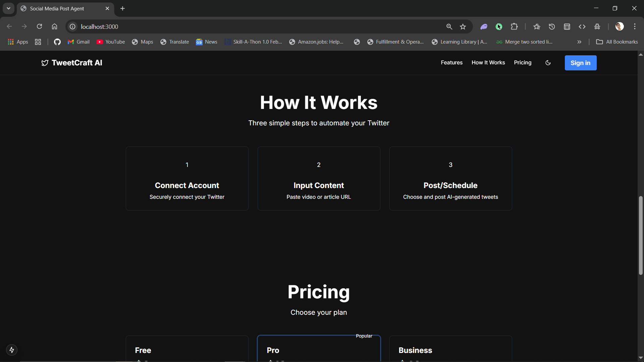Image resolution: width=644 pixels, height=362 pixels.
Task: Show hidden bookmarks with double chevron
Action: 579,42
